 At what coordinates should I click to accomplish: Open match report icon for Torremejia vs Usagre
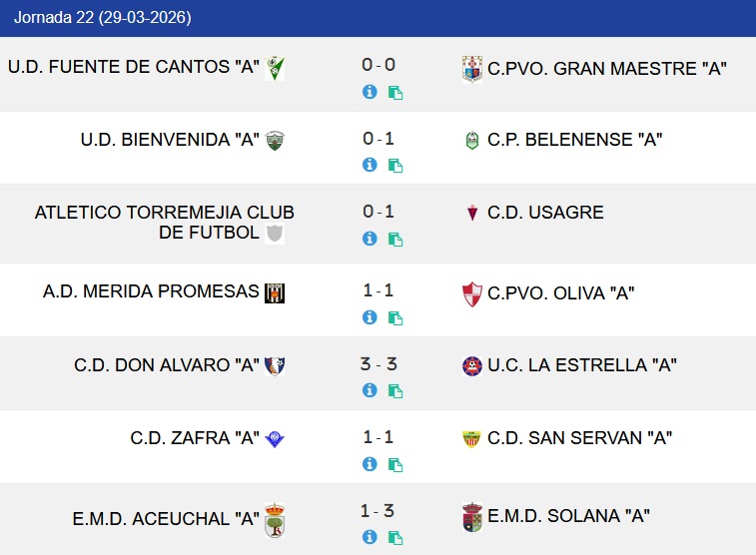395,240
